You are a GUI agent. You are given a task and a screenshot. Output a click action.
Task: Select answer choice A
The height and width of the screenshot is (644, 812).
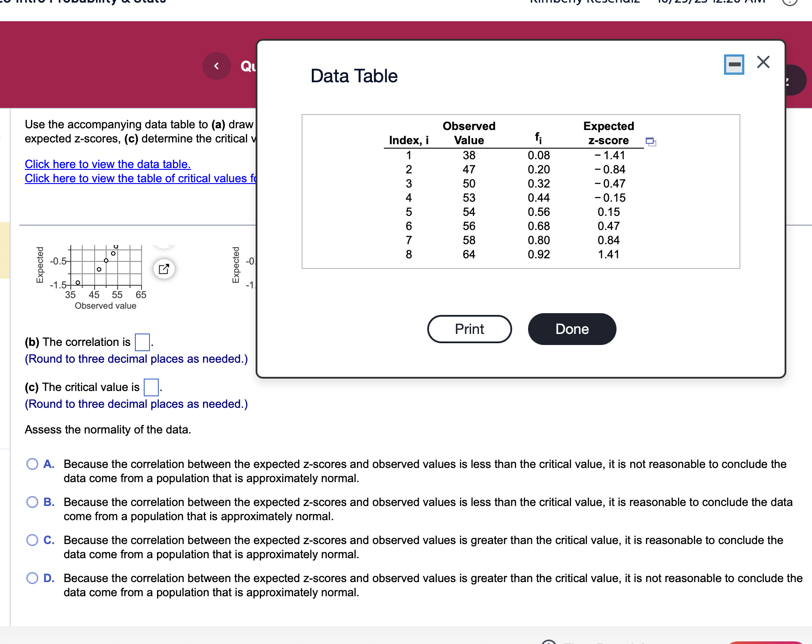[32, 464]
